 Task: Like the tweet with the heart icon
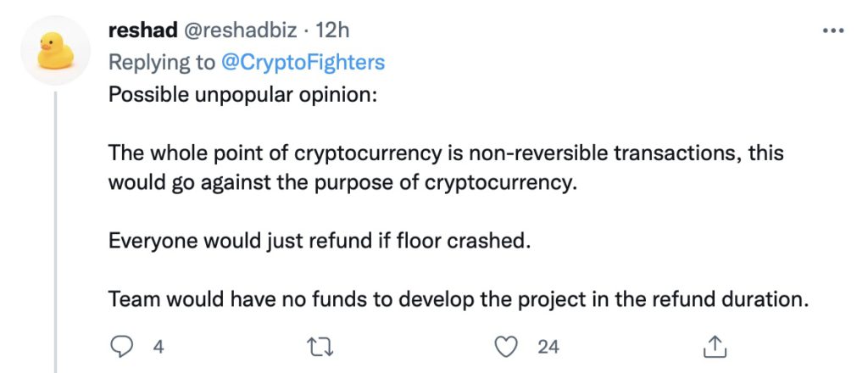pyautogui.click(x=505, y=347)
